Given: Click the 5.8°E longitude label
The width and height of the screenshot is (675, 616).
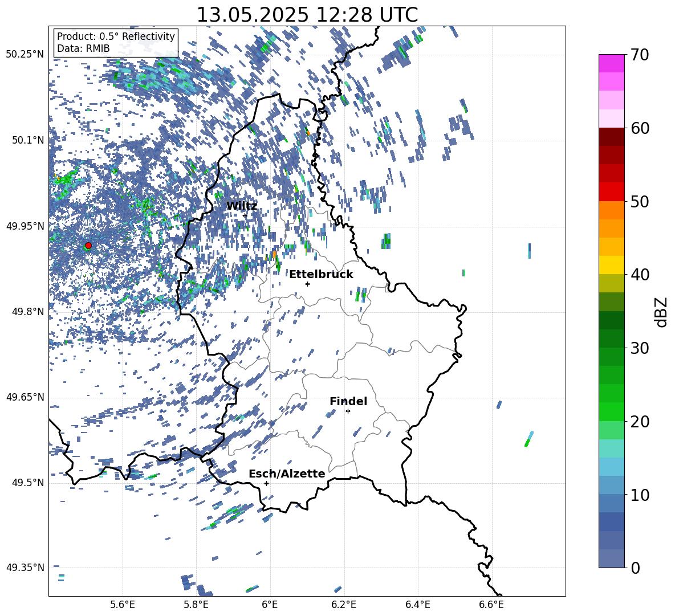Looking at the screenshot, I should [196, 605].
